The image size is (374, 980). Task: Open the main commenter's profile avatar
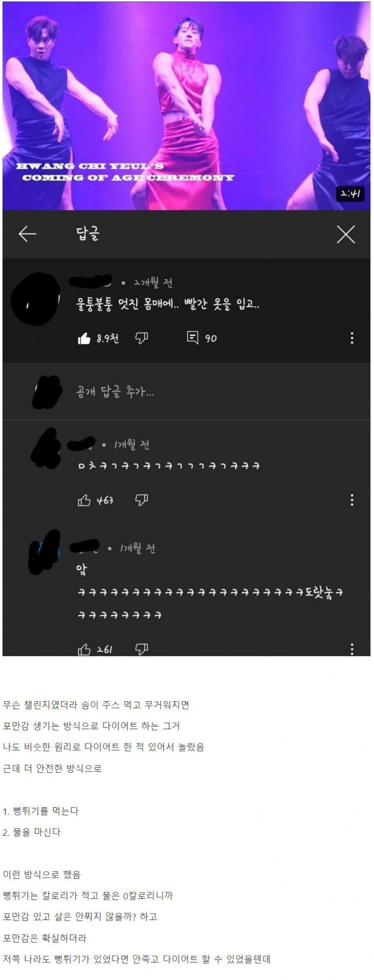(36, 301)
